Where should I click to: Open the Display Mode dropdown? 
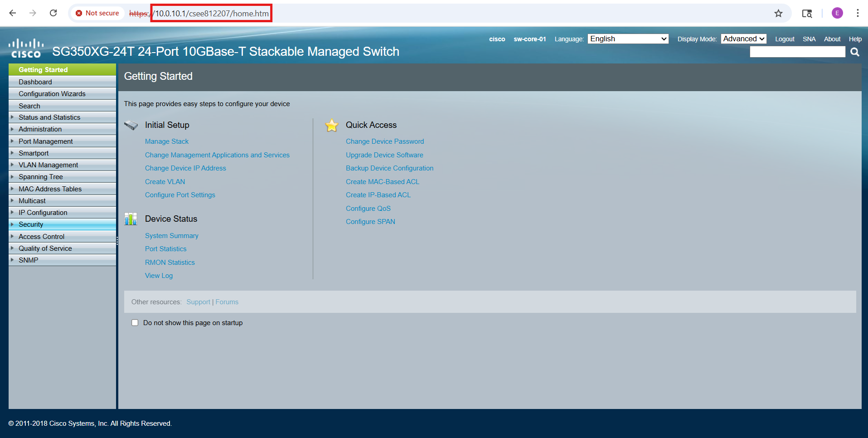point(743,39)
